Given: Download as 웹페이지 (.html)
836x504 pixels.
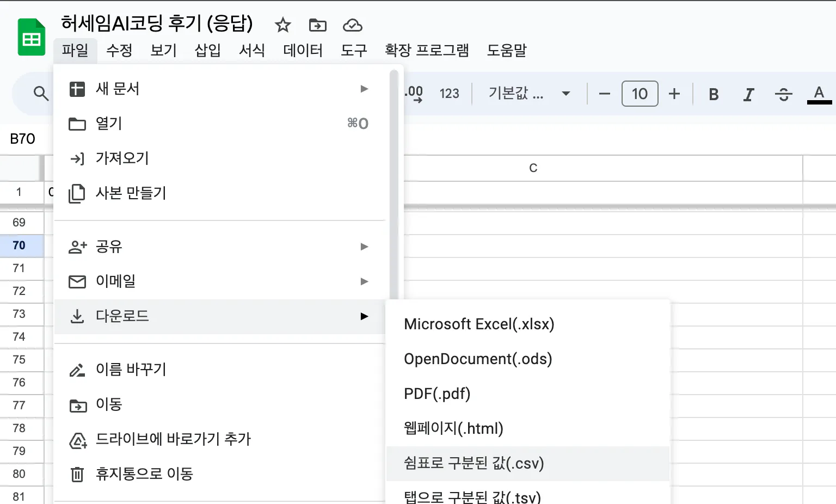Looking at the screenshot, I should (528, 429).
